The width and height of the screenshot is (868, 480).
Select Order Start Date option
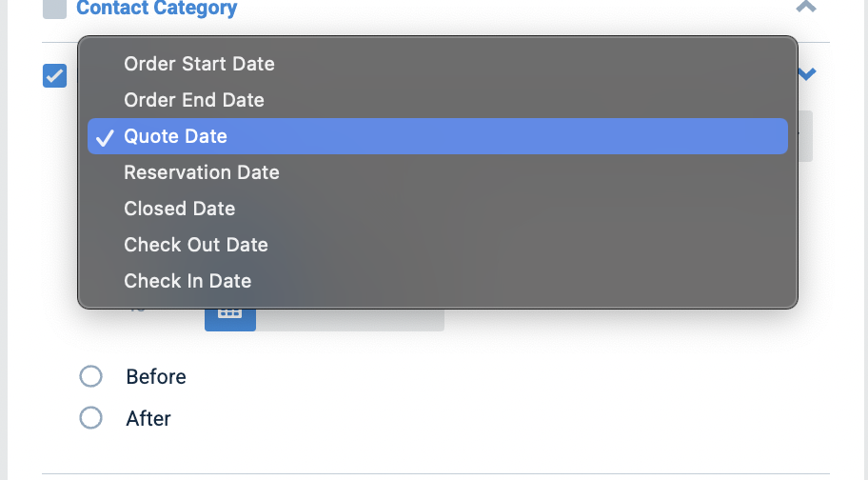(437, 64)
